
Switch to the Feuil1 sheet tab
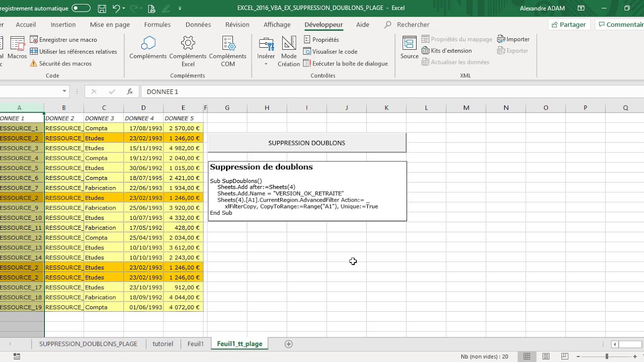pos(196,344)
